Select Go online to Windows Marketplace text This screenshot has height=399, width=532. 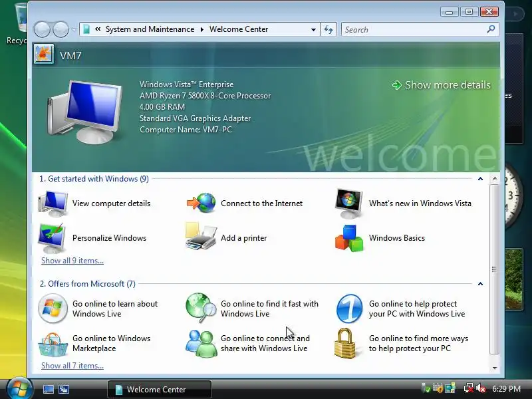(x=111, y=343)
